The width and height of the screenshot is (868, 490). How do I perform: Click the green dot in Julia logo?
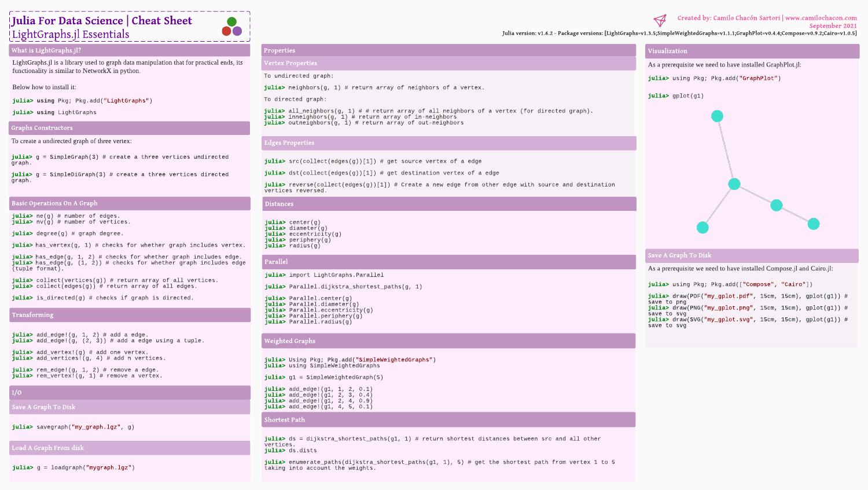click(x=232, y=22)
